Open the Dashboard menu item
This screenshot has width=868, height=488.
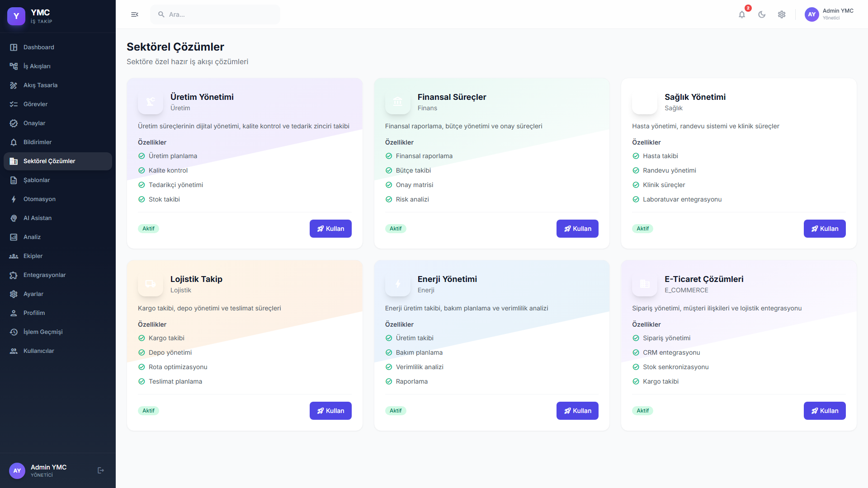point(58,47)
